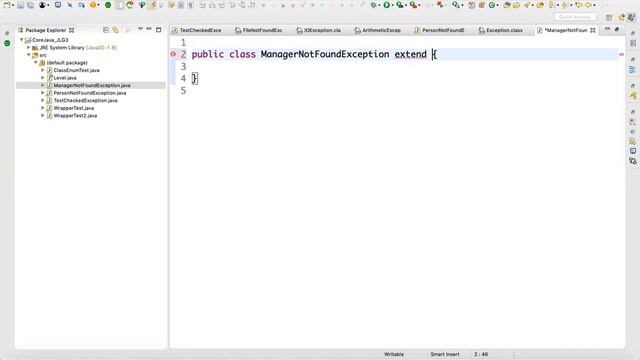The height and width of the screenshot is (360, 640).
Task: Click in the Quick Access field
Action: tap(575, 17)
